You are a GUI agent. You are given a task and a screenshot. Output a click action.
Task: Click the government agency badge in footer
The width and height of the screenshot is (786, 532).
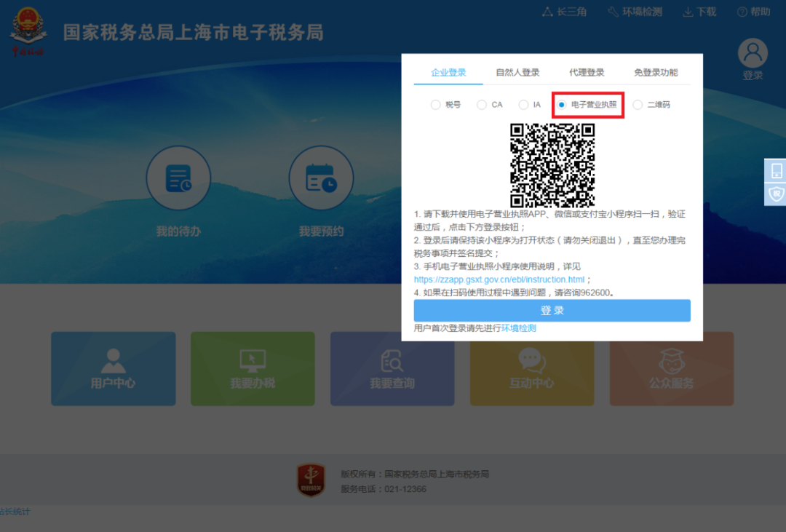point(311,480)
